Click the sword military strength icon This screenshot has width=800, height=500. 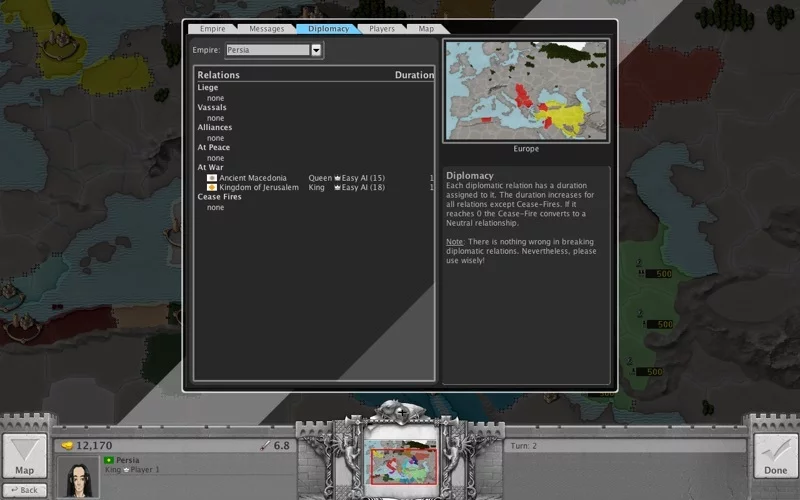click(265, 445)
